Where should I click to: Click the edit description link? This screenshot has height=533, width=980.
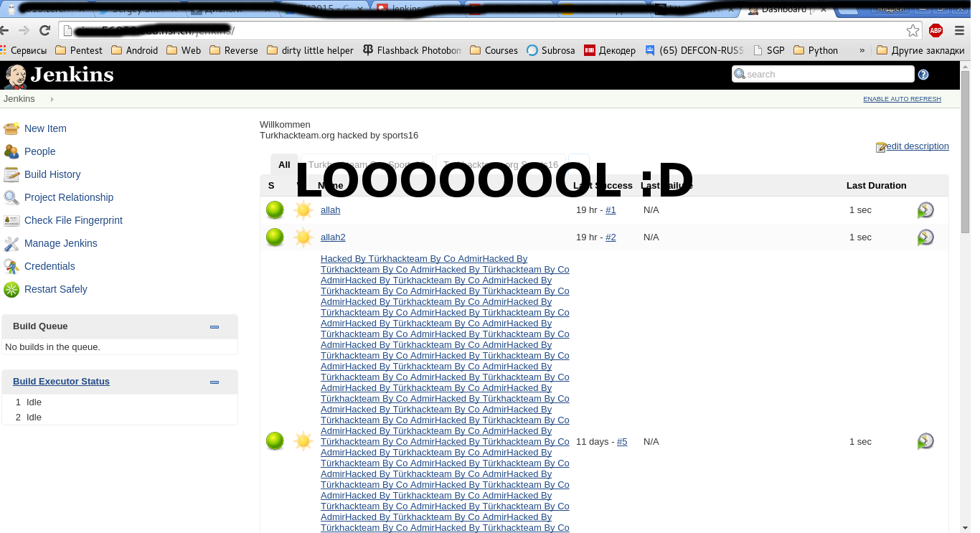click(x=918, y=146)
